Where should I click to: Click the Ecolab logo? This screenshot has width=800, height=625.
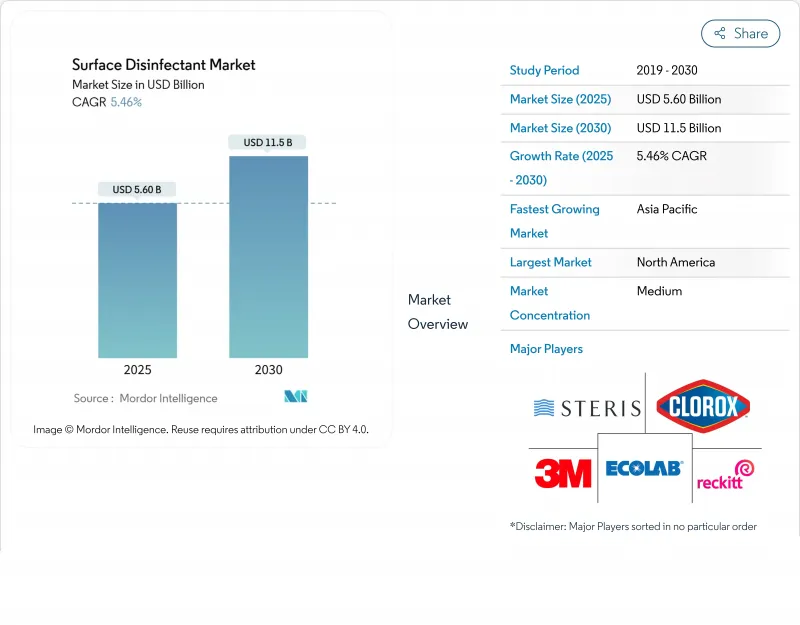click(x=643, y=468)
